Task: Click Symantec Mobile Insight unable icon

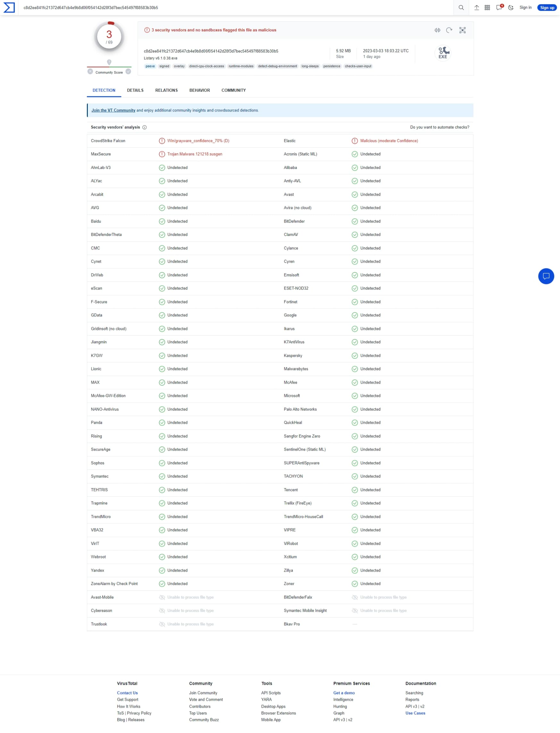Action: pyautogui.click(x=355, y=611)
